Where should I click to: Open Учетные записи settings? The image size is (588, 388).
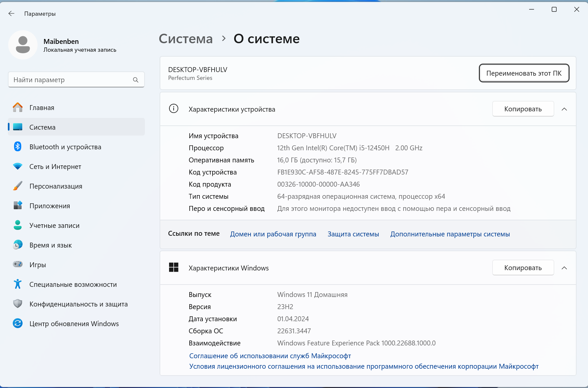[x=76, y=225]
